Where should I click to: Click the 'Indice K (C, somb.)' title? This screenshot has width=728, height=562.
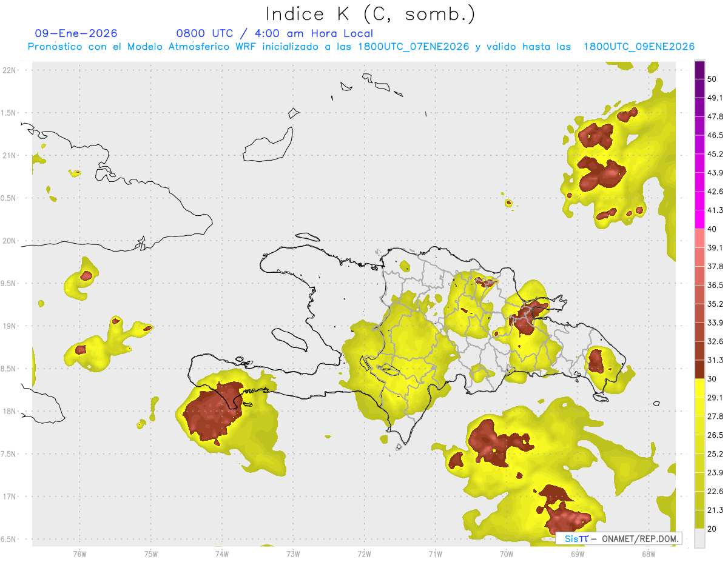pos(370,13)
